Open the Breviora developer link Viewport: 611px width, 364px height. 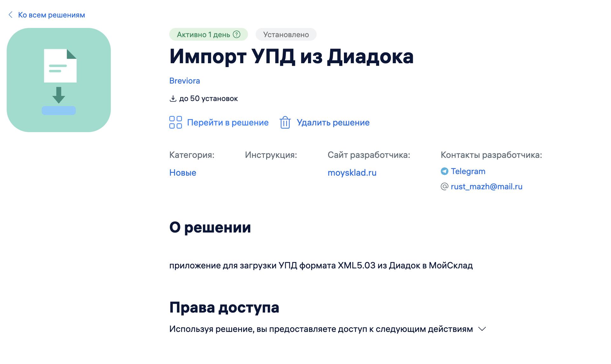185,81
